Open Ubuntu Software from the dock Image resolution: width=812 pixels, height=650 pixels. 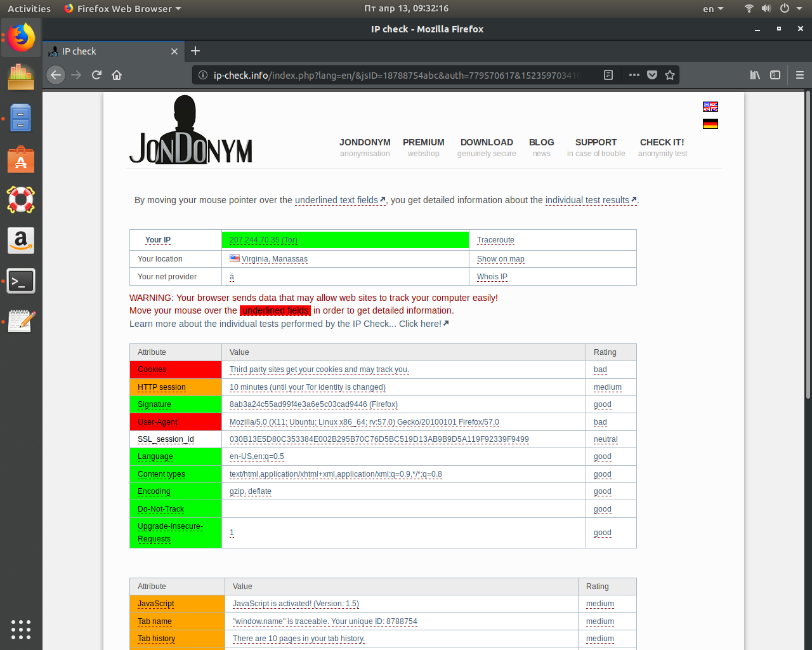coord(21,159)
